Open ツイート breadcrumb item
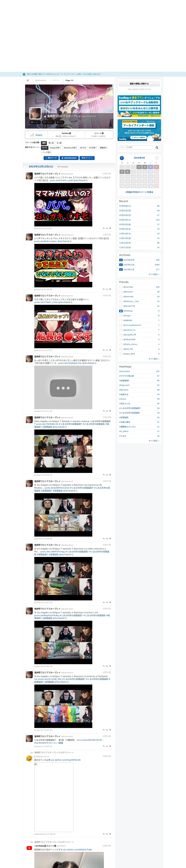The image size is (186, 868). coord(56,81)
